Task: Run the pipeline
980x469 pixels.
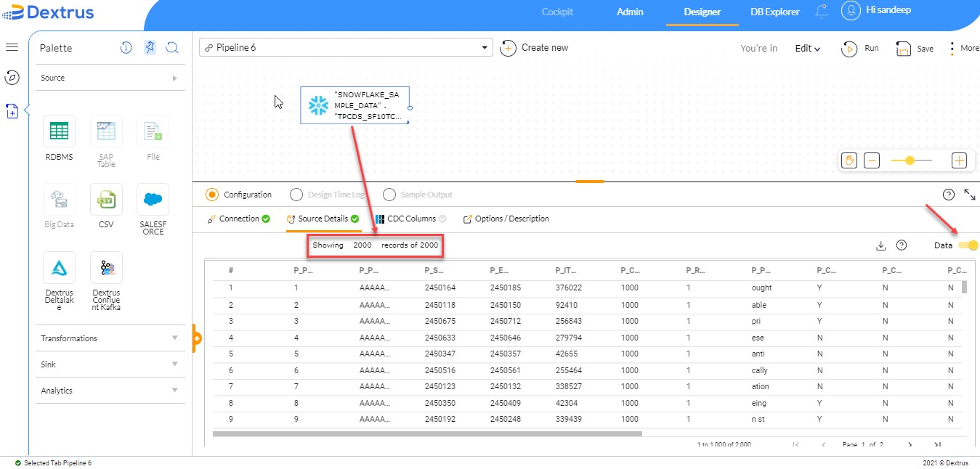Action: [x=860, y=49]
